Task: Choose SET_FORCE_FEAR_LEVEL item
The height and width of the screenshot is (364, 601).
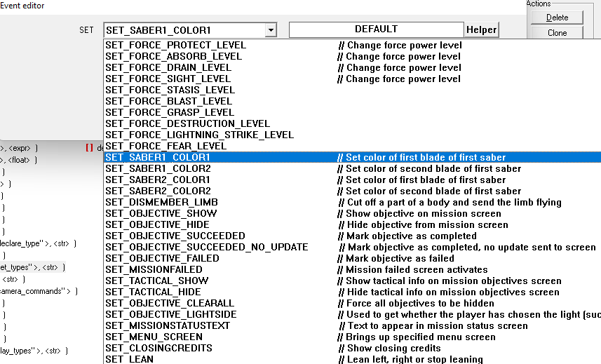Action: [352, 146]
